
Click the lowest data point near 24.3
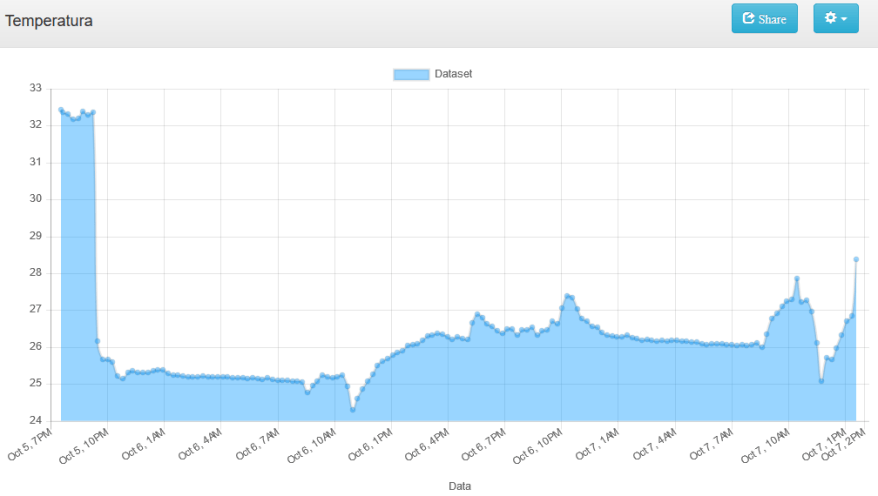352,410
